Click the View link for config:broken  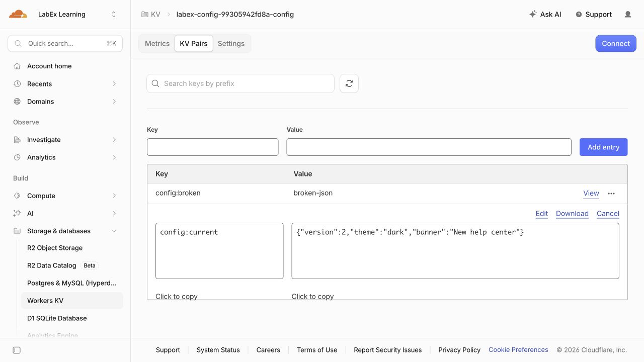click(x=591, y=194)
